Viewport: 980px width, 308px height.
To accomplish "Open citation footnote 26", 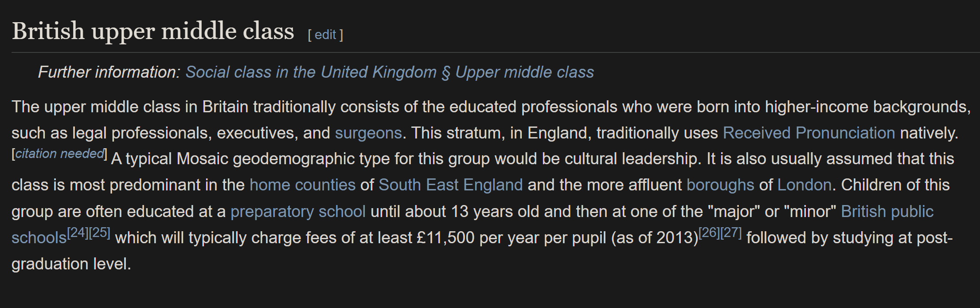I will coord(709,233).
